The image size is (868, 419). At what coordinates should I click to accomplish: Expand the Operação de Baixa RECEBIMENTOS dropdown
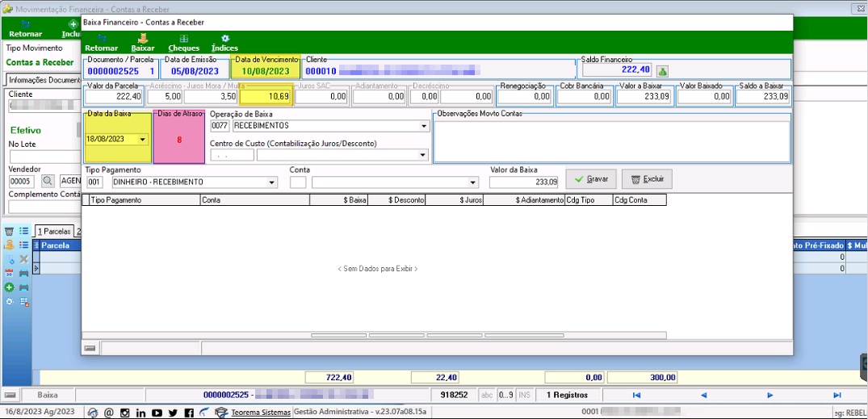(x=424, y=126)
